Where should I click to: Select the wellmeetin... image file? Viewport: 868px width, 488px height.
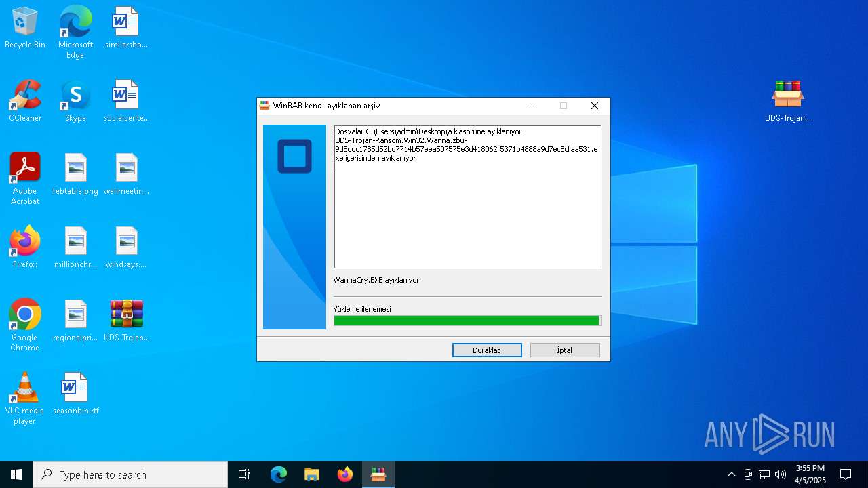[126, 175]
